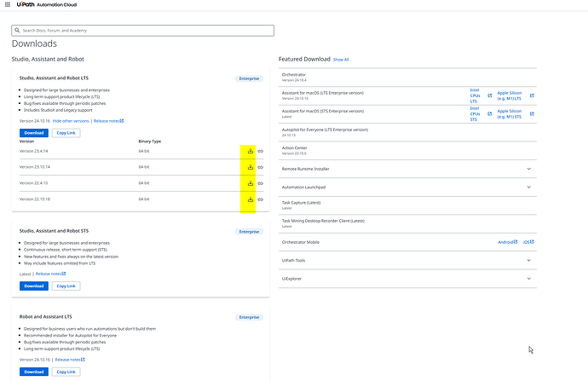This screenshot has height=381, width=588.
Task: Select Task Capture (Latest) row
Action: (407, 205)
